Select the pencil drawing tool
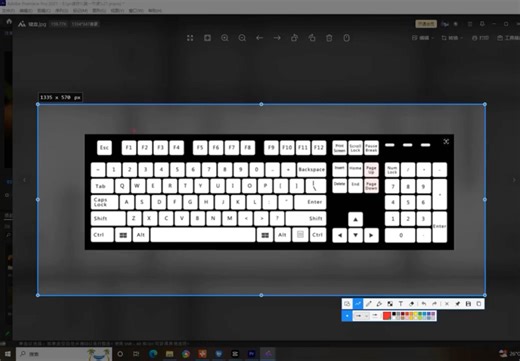The image size is (520, 361). (369, 304)
